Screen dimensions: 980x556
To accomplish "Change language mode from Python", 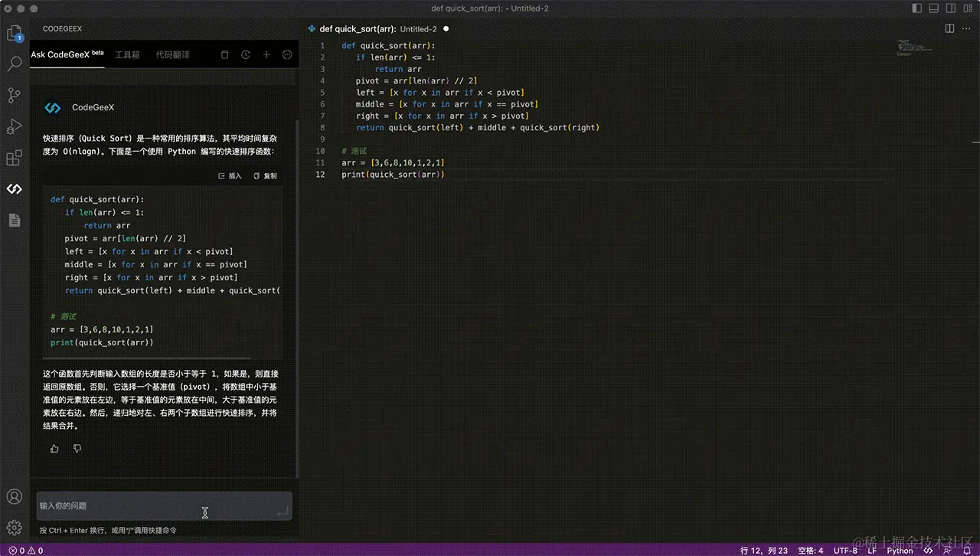I will [x=900, y=550].
